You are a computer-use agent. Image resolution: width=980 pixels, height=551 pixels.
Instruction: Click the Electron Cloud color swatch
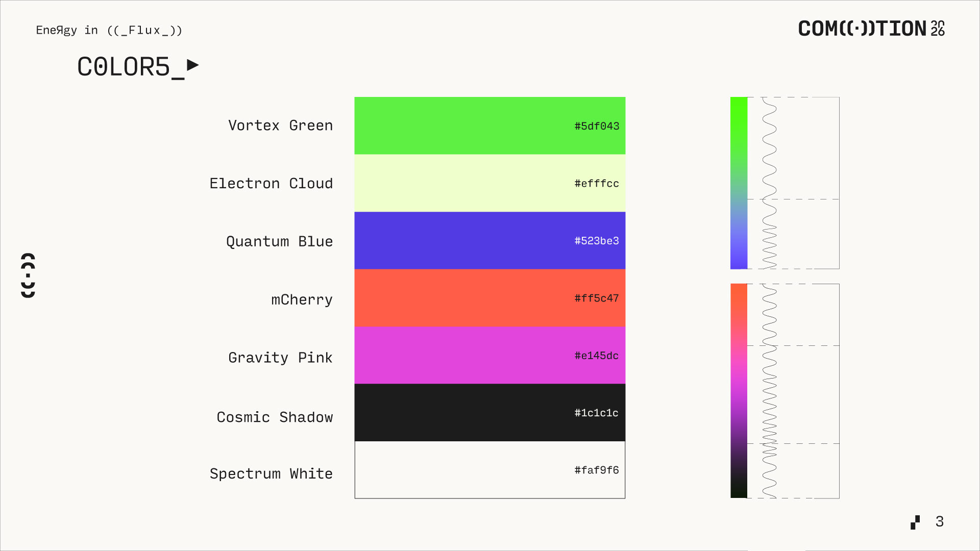coord(459,183)
